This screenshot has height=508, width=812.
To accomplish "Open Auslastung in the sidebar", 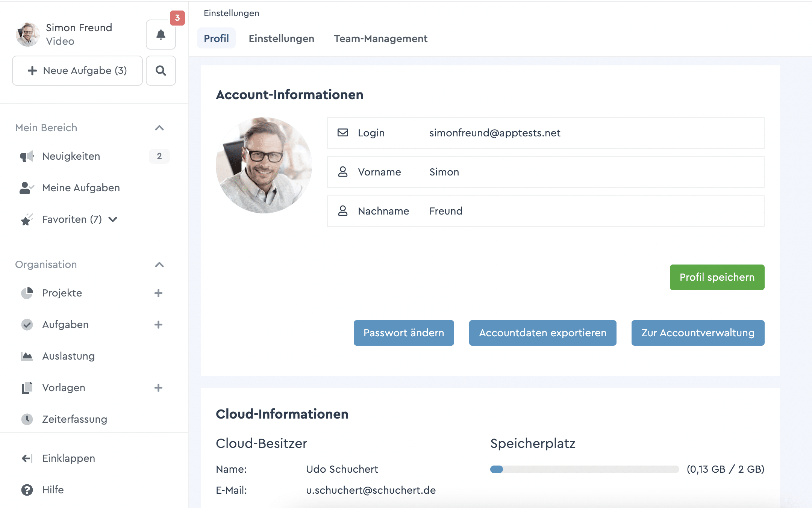I will (68, 356).
